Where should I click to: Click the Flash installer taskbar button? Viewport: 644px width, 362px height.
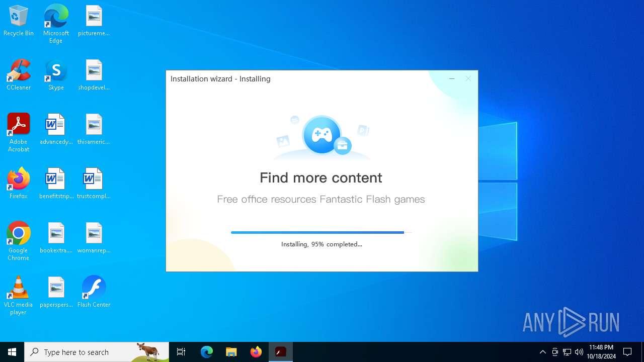[x=281, y=352]
